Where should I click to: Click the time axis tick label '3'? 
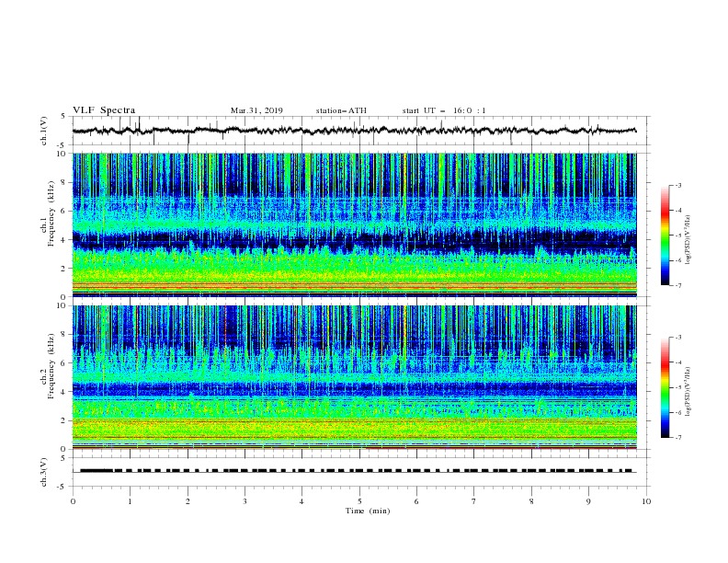(x=245, y=501)
